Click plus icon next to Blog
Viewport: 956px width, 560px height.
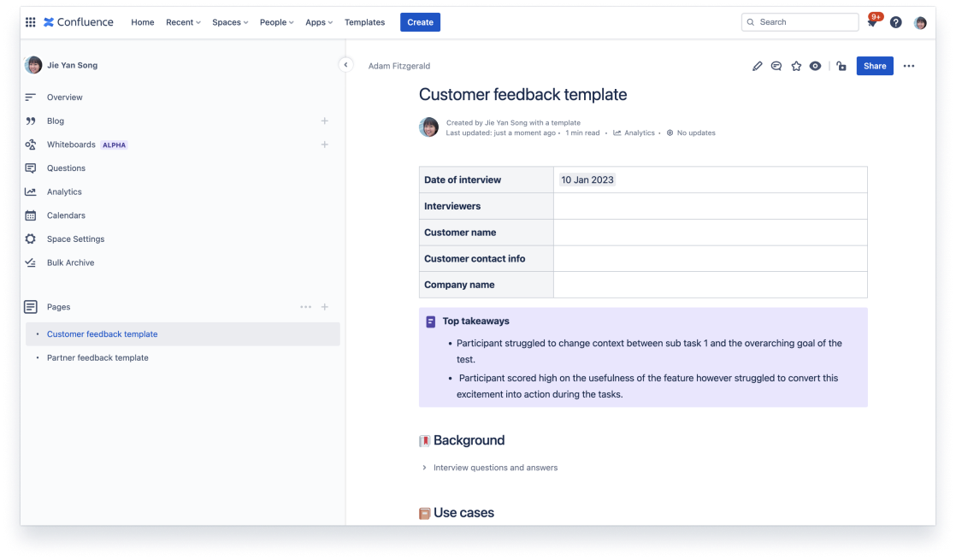[325, 121]
